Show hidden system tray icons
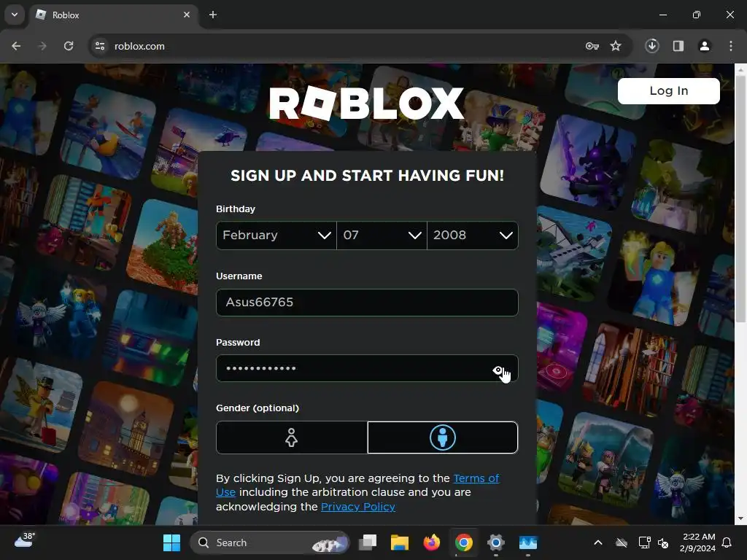Viewport: 747px width, 560px height. tap(598, 542)
